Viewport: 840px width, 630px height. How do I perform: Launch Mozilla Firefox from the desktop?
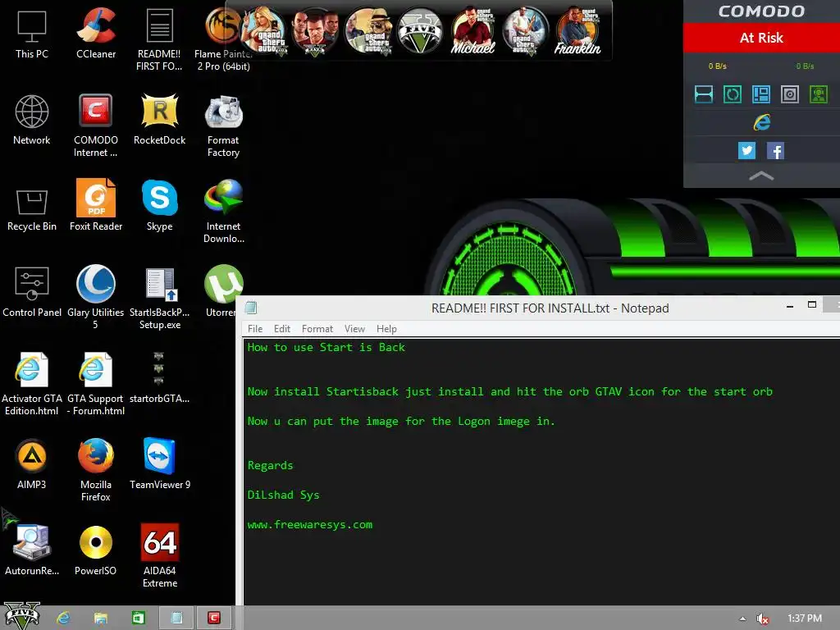(x=95, y=468)
